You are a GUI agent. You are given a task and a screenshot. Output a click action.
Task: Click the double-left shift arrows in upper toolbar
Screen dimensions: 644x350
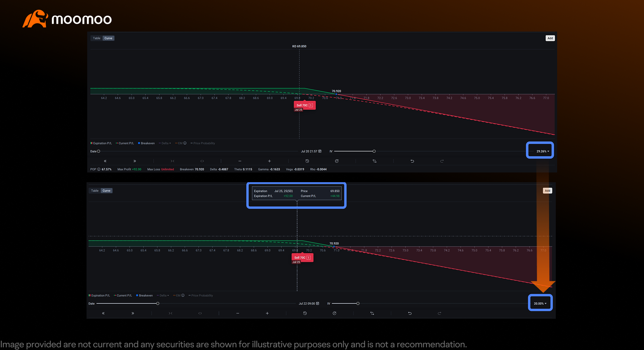105,161
